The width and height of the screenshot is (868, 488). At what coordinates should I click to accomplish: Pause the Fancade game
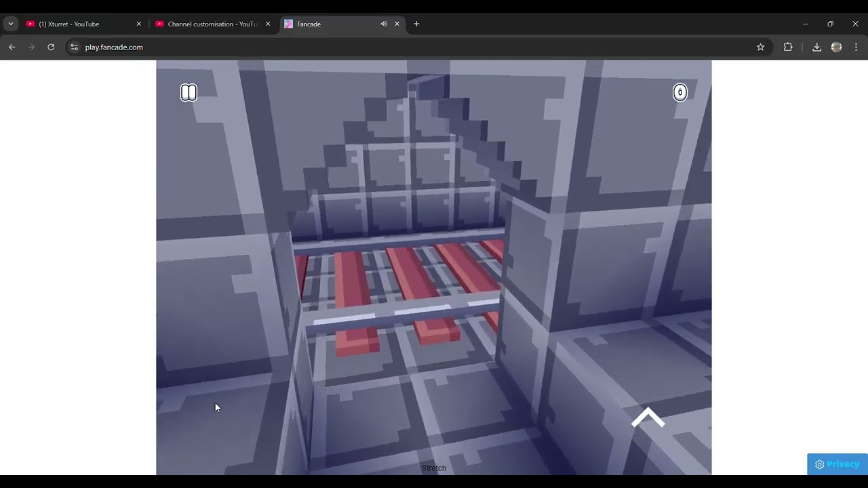click(189, 93)
